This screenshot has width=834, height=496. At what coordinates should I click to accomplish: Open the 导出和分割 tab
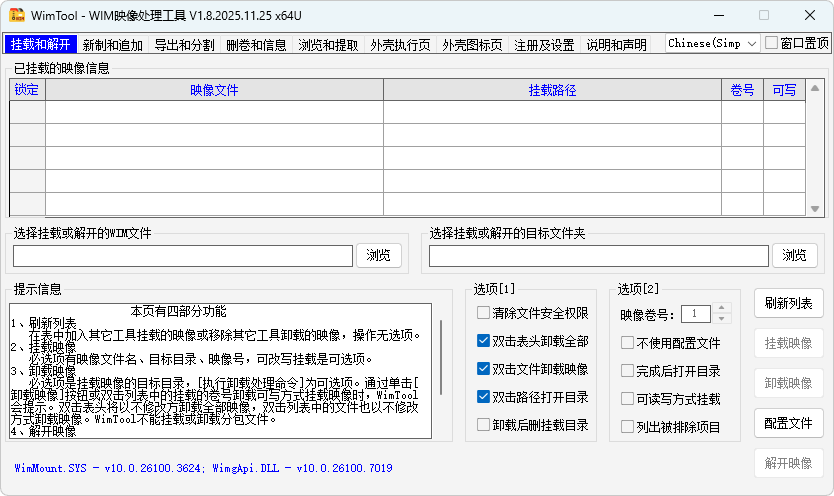pyautogui.click(x=185, y=45)
